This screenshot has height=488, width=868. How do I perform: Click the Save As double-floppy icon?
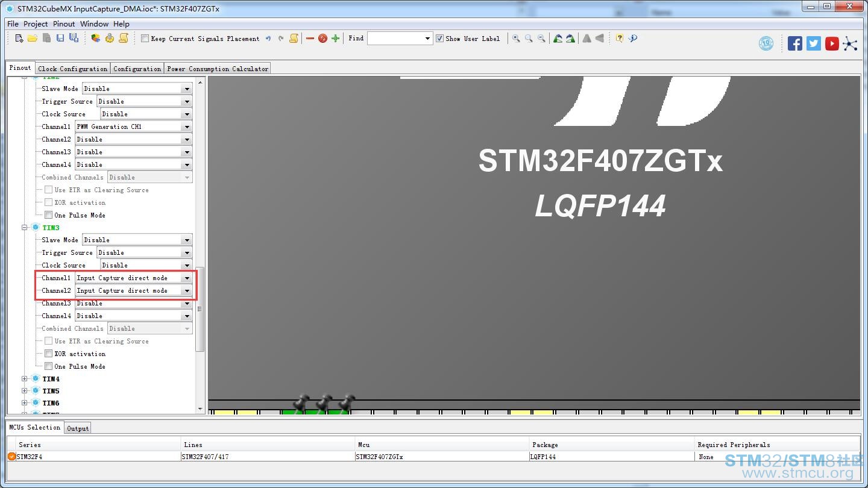(74, 39)
